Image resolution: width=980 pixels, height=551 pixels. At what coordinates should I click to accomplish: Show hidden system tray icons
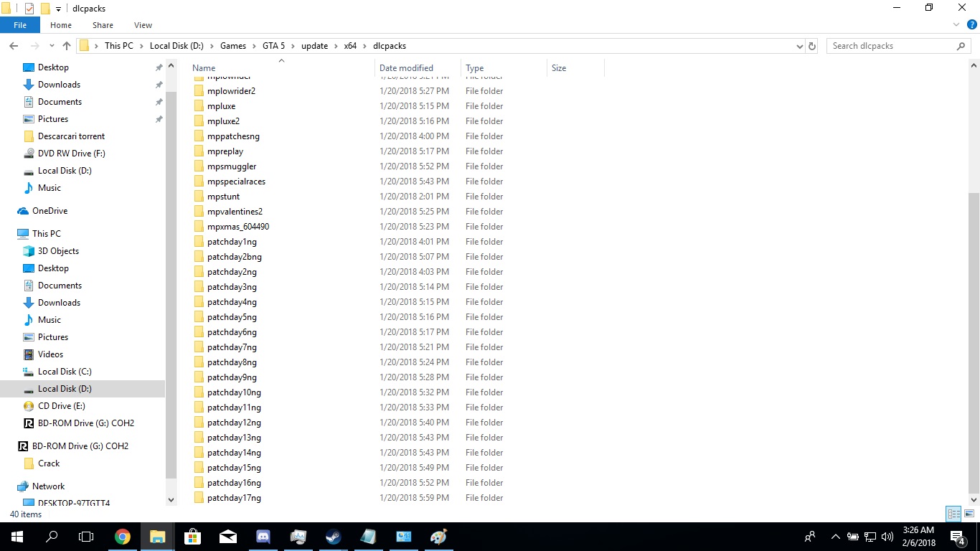click(x=835, y=537)
